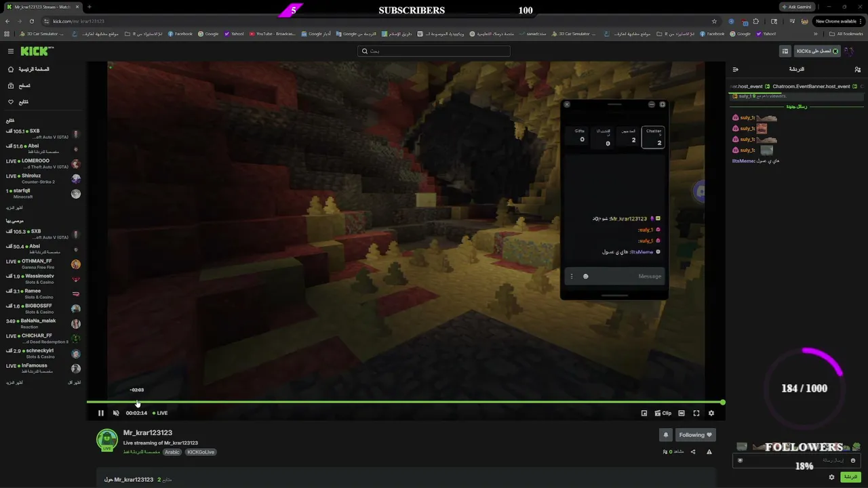Viewport: 868px width, 488px height.
Task: Open InFamouss channel in sidebar
Action: [x=43, y=369]
